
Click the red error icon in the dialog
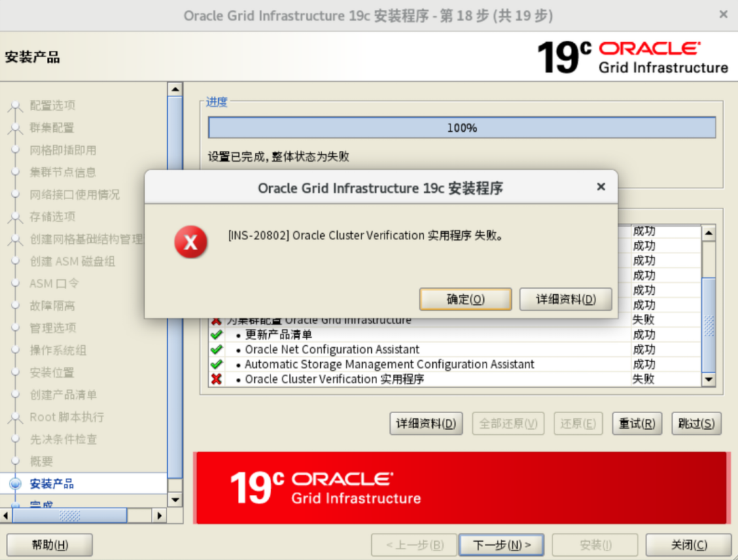click(x=190, y=243)
